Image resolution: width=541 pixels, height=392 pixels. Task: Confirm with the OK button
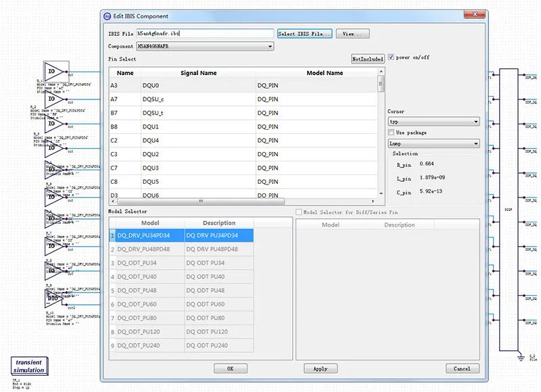tap(231, 368)
